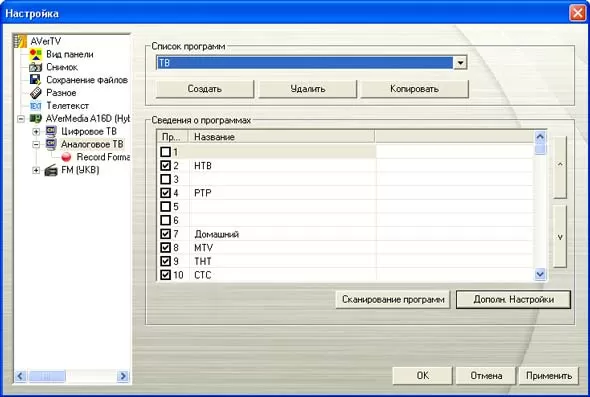This screenshot has width=590, height=397.
Task: Expand the Цифровое ТВ node
Action: pos(36,132)
